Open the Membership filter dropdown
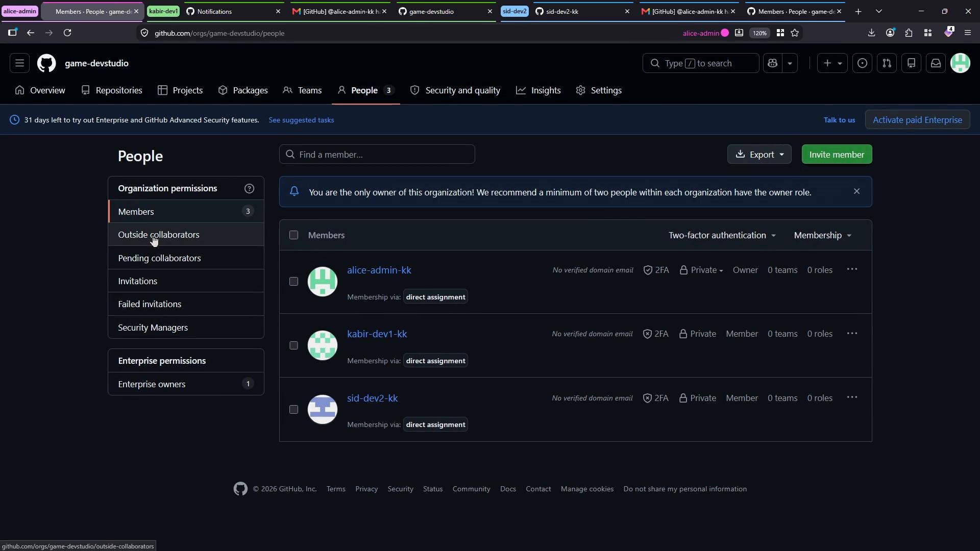 [x=823, y=235]
